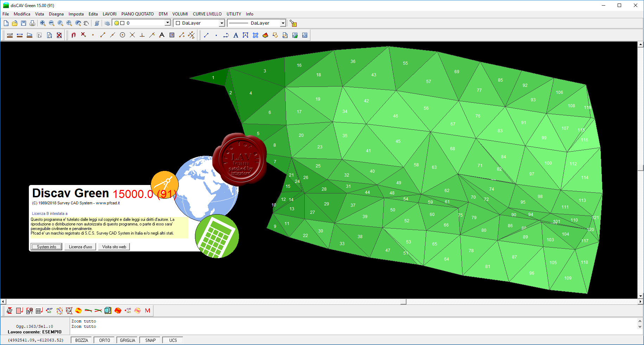Click the red X delete-page icon
Viewport: 644px width, 345px height.
(x=59, y=35)
